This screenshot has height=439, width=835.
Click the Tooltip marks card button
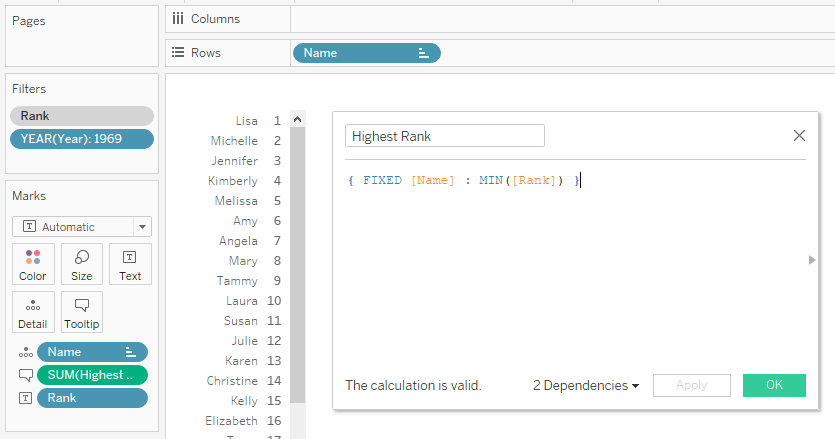81,312
